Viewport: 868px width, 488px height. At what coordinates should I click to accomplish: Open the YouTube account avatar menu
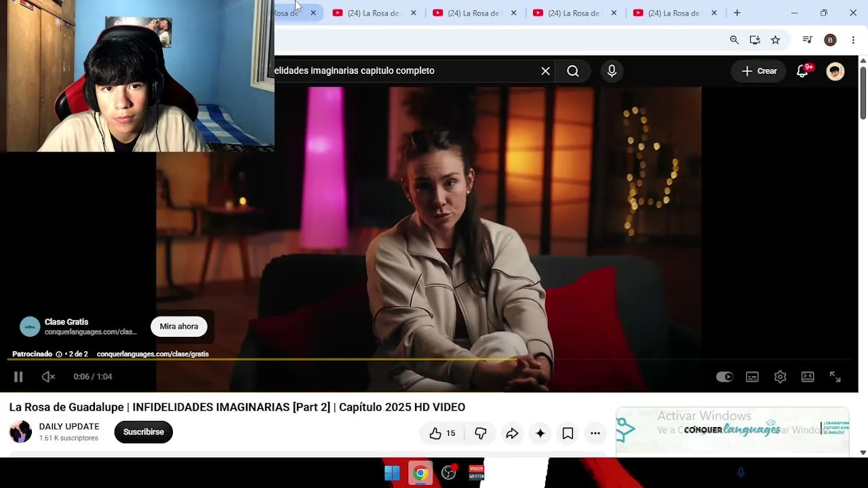click(x=835, y=71)
